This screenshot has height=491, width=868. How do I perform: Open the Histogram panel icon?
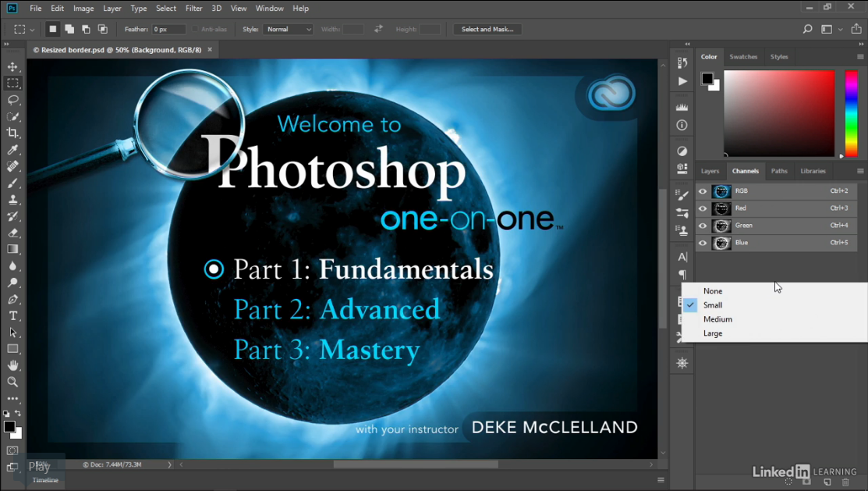[x=682, y=107]
